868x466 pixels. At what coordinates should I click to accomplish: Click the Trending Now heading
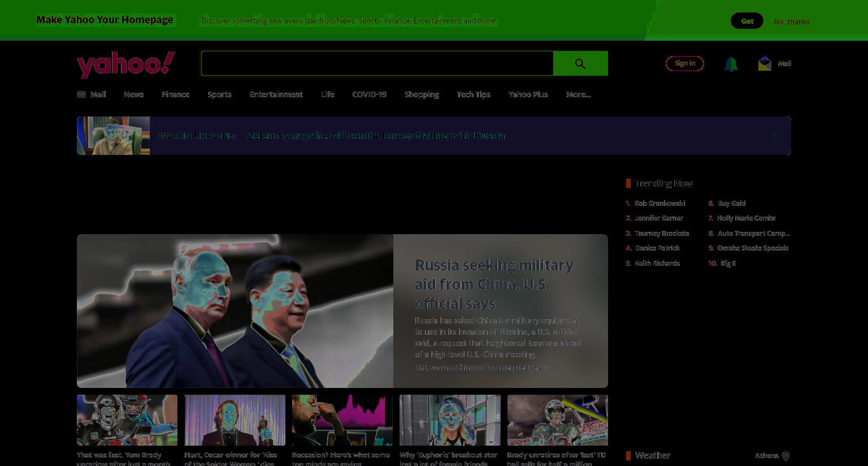tap(663, 183)
